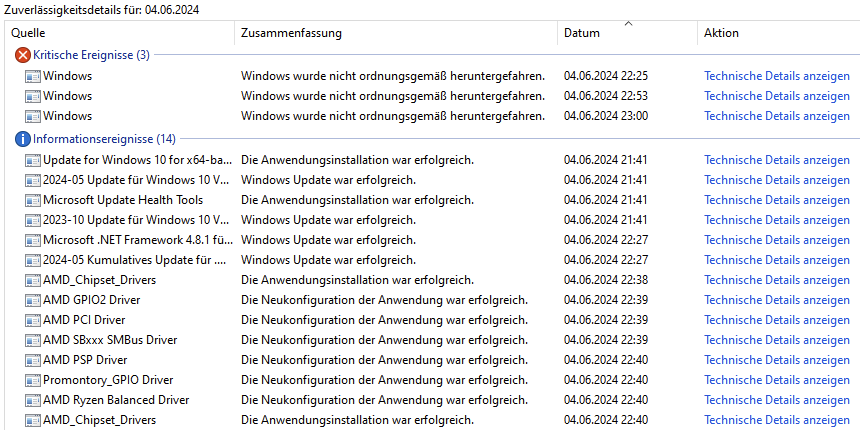Show technical details for Microsoft Update Health Tools
The width and height of the screenshot is (860, 430).
pos(777,200)
